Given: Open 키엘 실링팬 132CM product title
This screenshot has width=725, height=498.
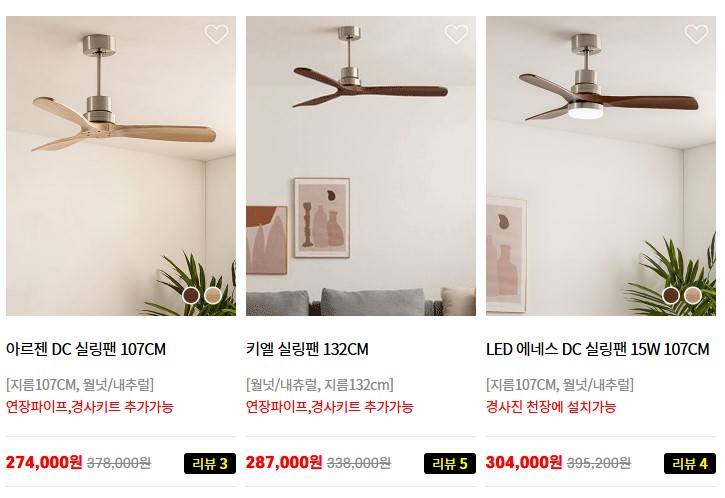Looking at the screenshot, I should [x=307, y=349].
